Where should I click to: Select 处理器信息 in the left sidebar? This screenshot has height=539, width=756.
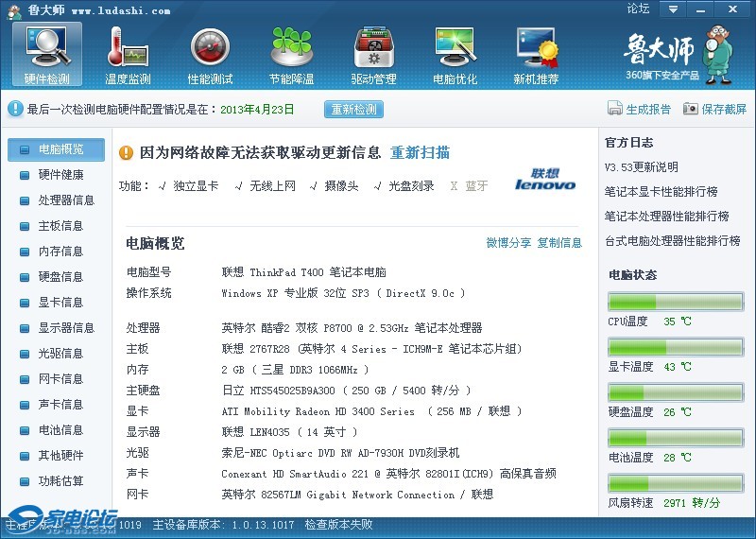66,200
